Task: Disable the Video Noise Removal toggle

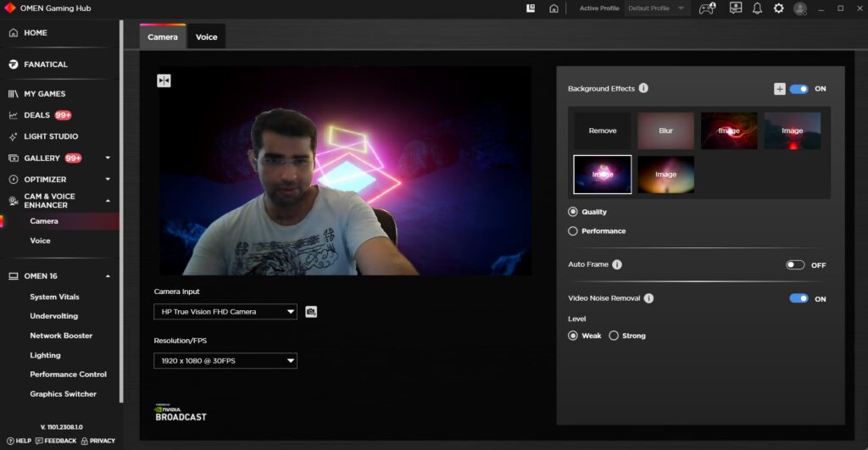Action: (798, 299)
